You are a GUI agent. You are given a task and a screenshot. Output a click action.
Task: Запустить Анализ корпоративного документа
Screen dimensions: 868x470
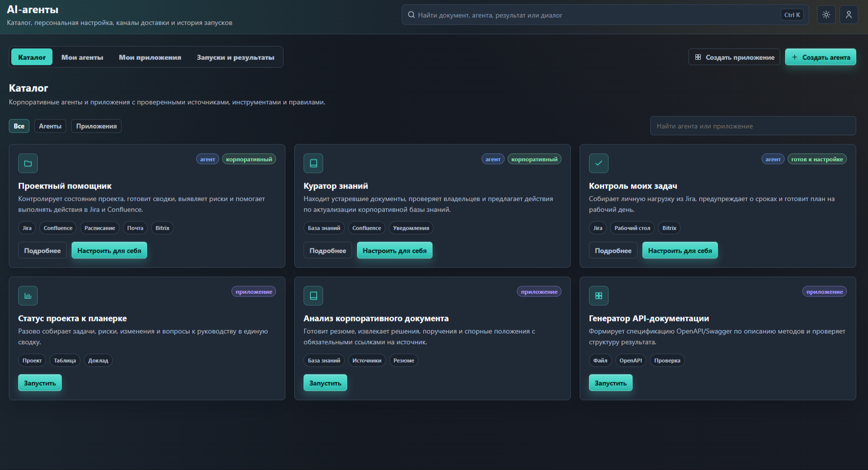(x=325, y=383)
